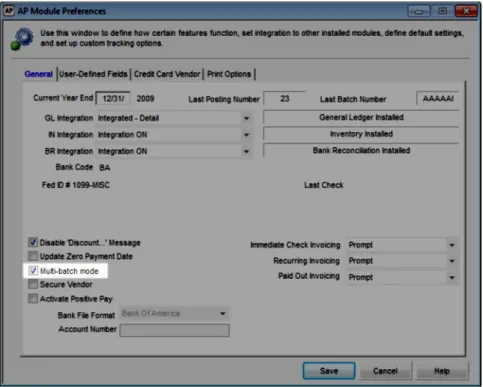This screenshot has height=387, width=483.
Task: Click the Account Number field
Action: point(175,330)
